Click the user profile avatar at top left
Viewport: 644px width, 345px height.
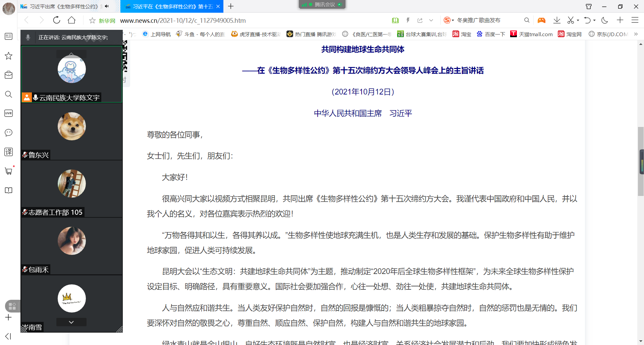pyautogui.click(x=9, y=8)
